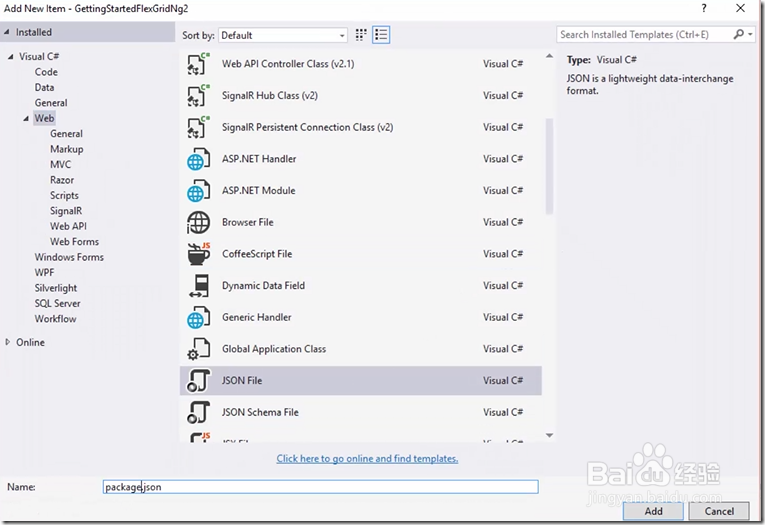Open the search options dropdown arrow
Viewport: 765px width, 525px height.
point(750,34)
